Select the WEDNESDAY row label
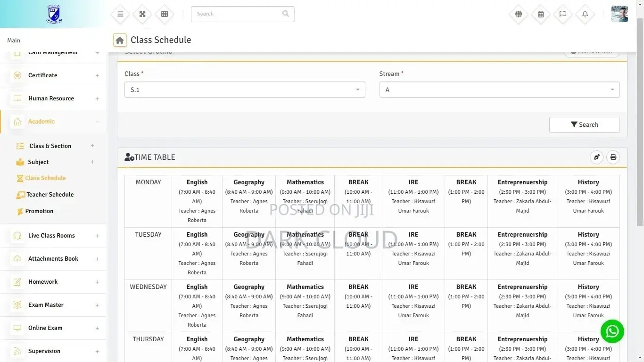Image resolution: width=644 pixels, height=362 pixels. [148, 287]
